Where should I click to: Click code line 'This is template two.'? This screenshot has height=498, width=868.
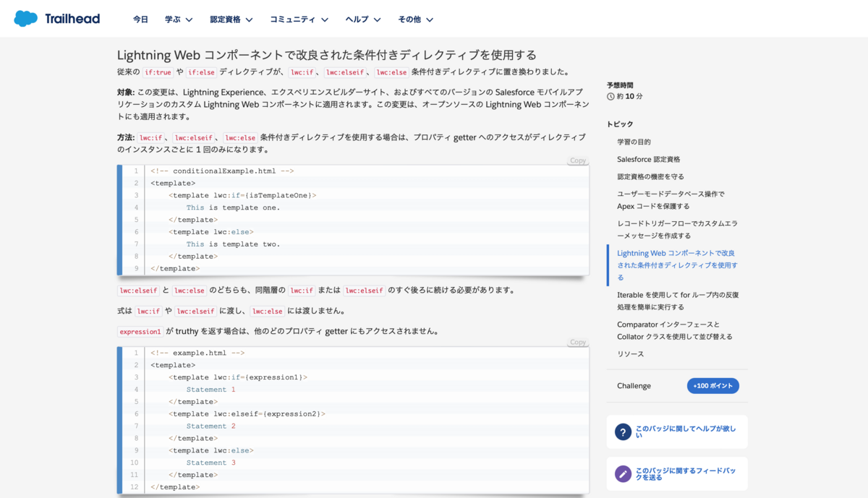click(233, 244)
